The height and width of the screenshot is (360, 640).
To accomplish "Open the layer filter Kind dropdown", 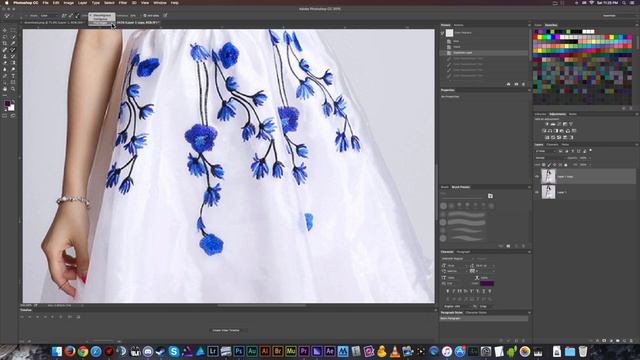I will pos(545,151).
